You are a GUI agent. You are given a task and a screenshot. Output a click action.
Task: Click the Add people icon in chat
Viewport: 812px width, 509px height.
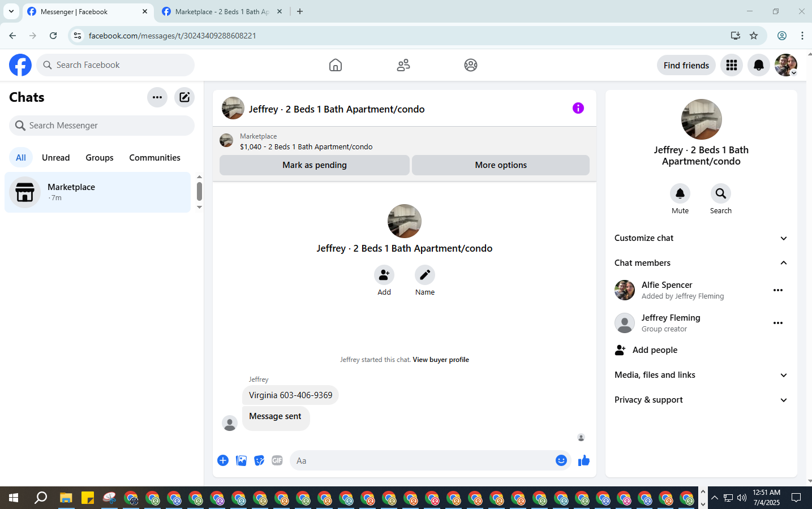point(384,275)
